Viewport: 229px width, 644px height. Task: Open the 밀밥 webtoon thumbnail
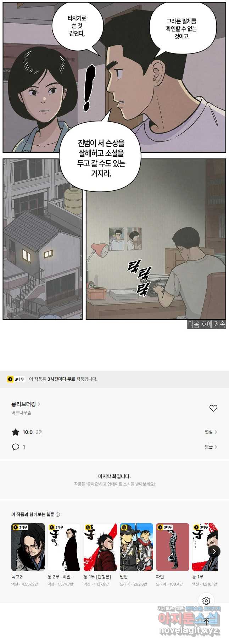click(136, 547)
